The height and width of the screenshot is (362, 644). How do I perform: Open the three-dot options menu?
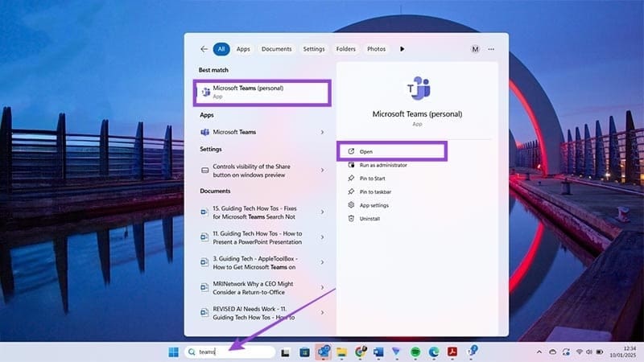(491, 49)
